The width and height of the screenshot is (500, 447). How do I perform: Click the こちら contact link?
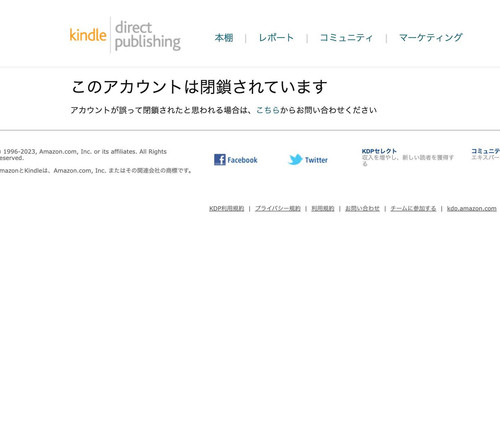268,110
